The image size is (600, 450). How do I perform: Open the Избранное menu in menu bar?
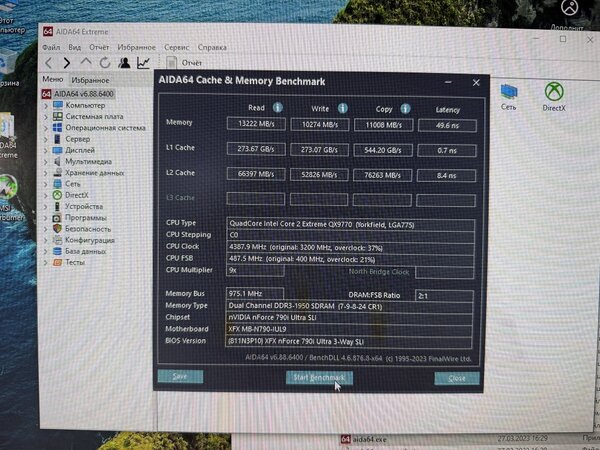[137, 47]
